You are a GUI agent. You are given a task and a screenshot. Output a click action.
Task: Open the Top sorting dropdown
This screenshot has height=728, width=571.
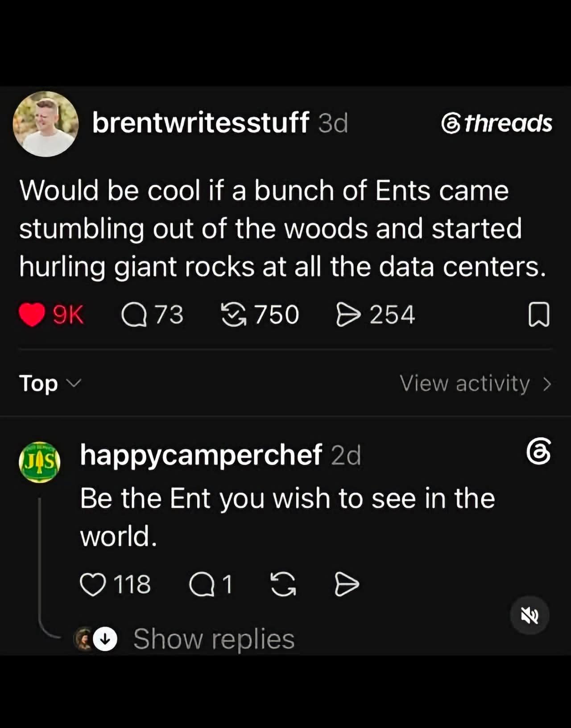(50, 383)
